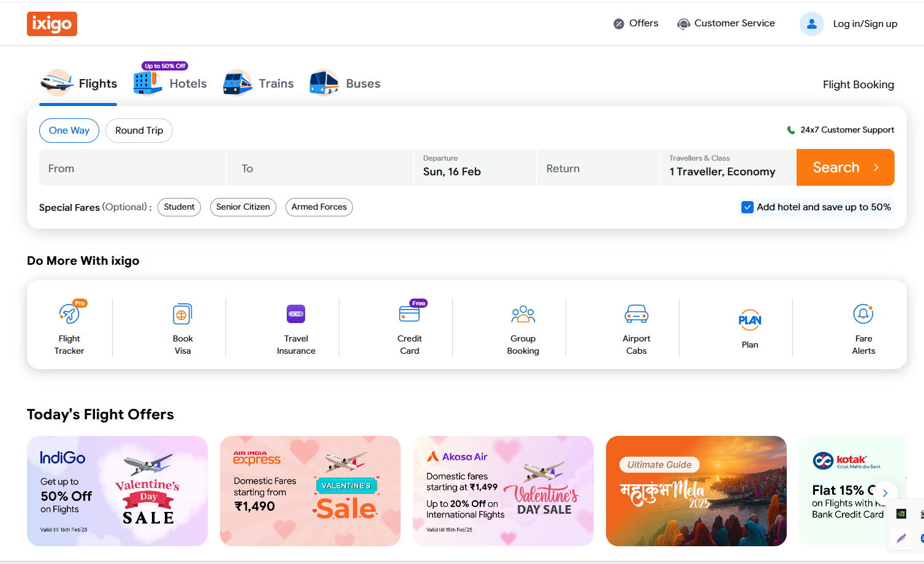Screen dimensions: 924x564
Task: Click the building icon for Hotels
Action: pos(148,83)
